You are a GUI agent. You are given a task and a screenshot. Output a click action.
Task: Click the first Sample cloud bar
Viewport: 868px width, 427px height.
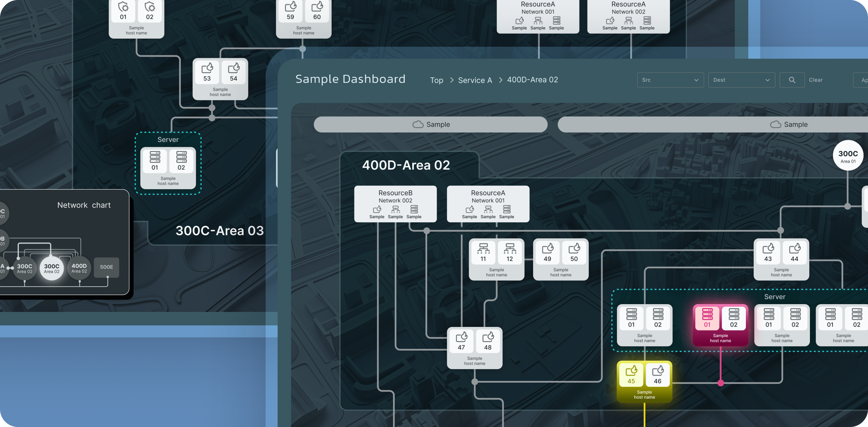(430, 124)
